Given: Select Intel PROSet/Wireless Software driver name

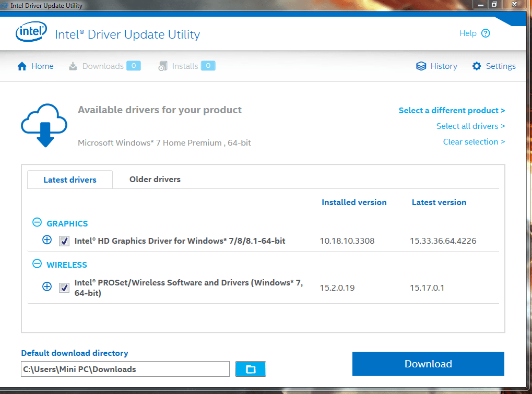Looking at the screenshot, I should click(x=188, y=288).
